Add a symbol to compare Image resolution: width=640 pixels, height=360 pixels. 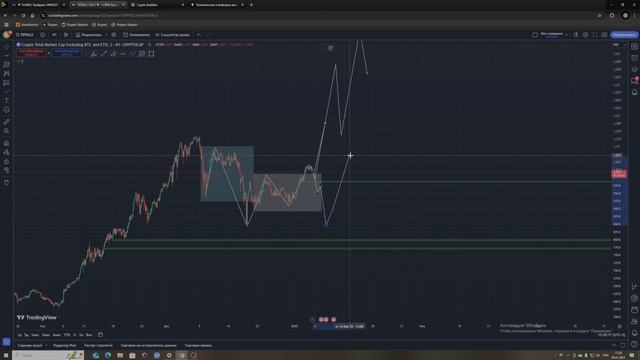(x=42, y=35)
